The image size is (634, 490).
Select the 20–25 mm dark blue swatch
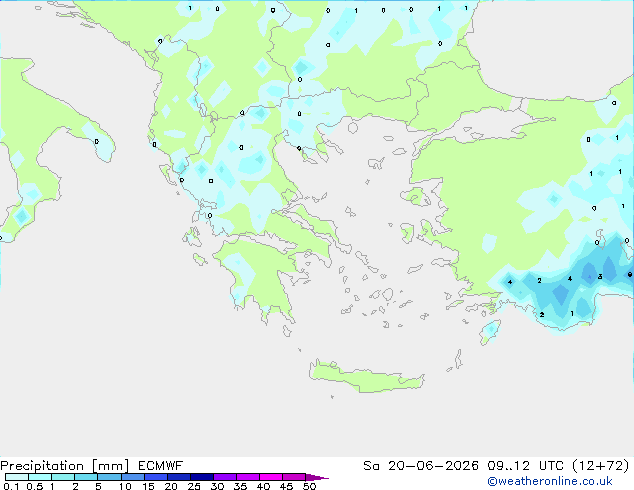point(179,477)
